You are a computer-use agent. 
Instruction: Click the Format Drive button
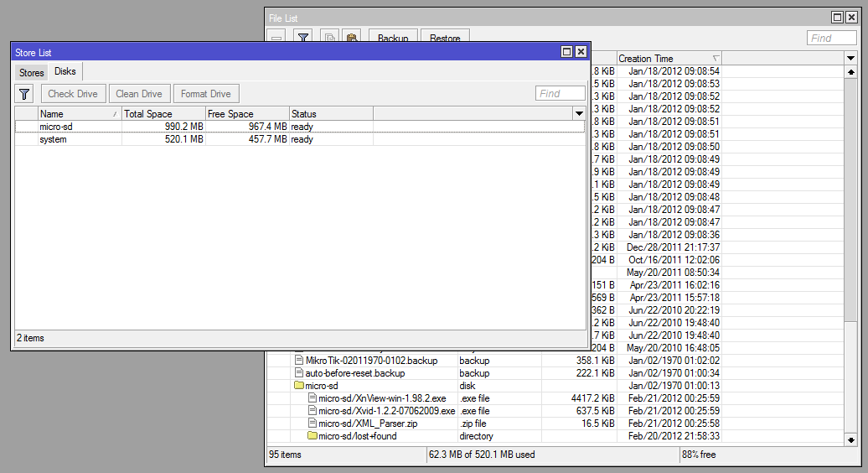tap(206, 94)
